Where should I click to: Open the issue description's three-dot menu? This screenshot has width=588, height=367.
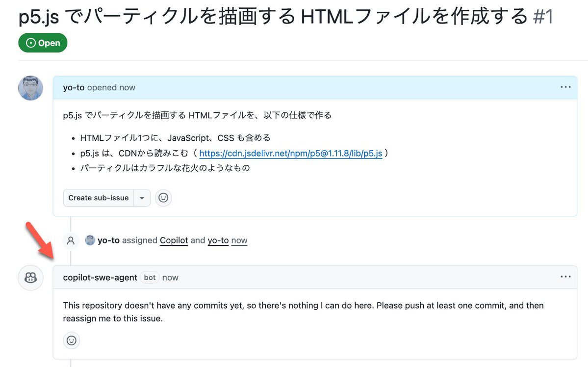(565, 87)
